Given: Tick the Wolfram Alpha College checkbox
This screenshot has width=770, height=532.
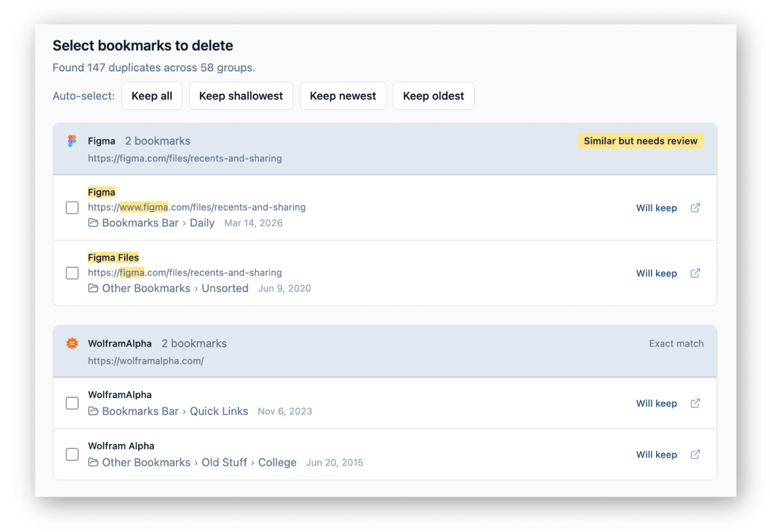Looking at the screenshot, I should click(72, 454).
